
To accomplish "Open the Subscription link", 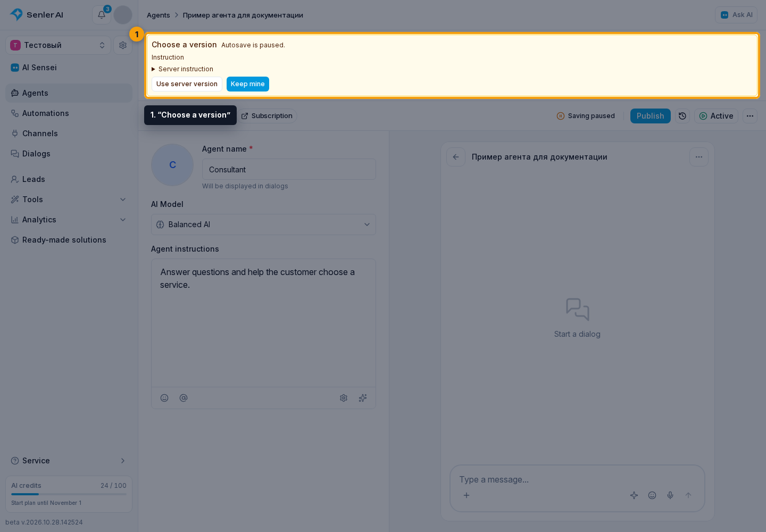I will point(267,116).
